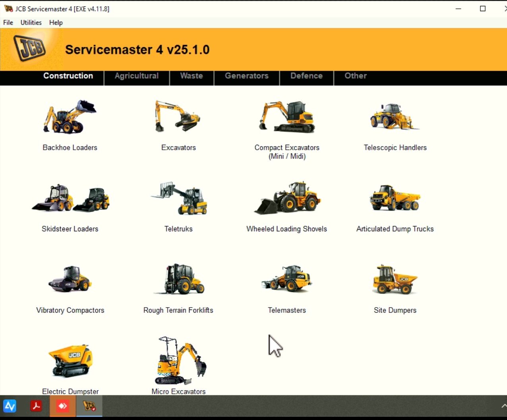The height and width of the screenshot is (420, 507).
Task: Click the Micro Excavators label
Action: point(178,391)
